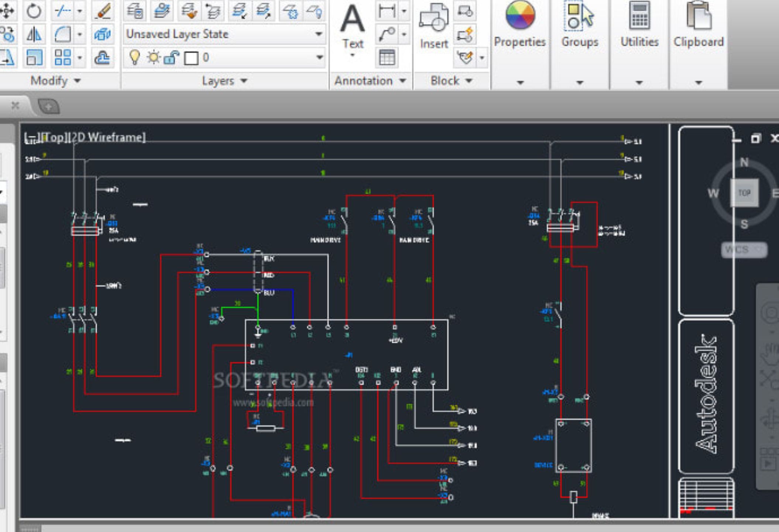This screenshot has width=779, height=532.
Task: Click the layer 0 color swatch
Action: (191, 58)
